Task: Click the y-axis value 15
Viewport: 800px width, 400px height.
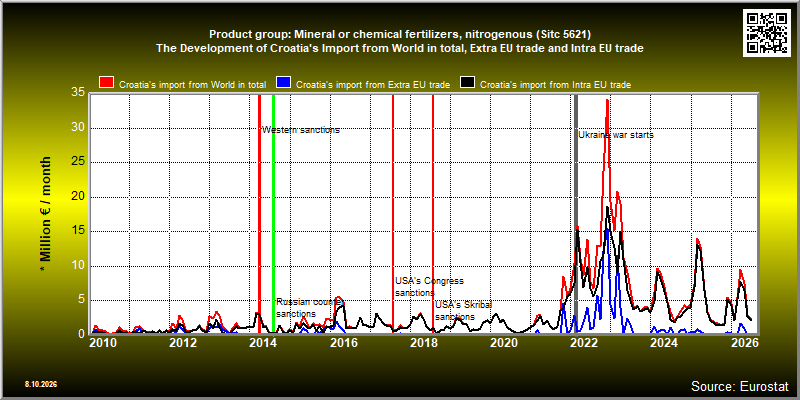Action: click(78, 231)
